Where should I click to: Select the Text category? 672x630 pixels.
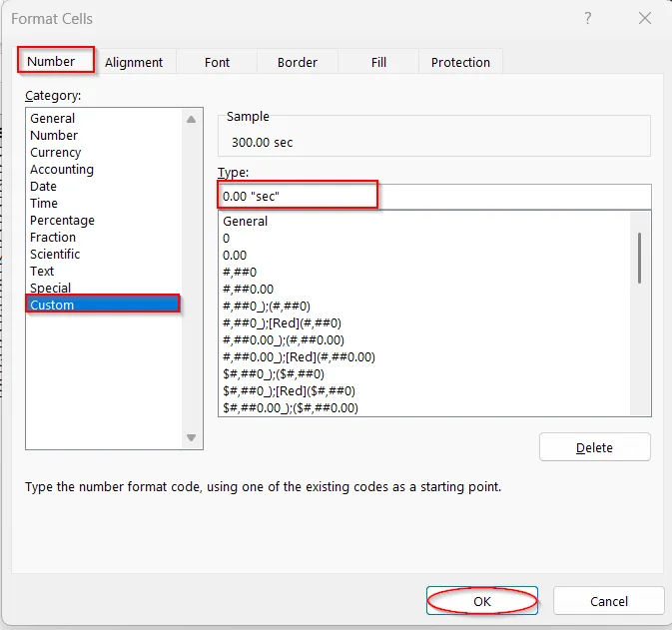[x=104, y=271]
